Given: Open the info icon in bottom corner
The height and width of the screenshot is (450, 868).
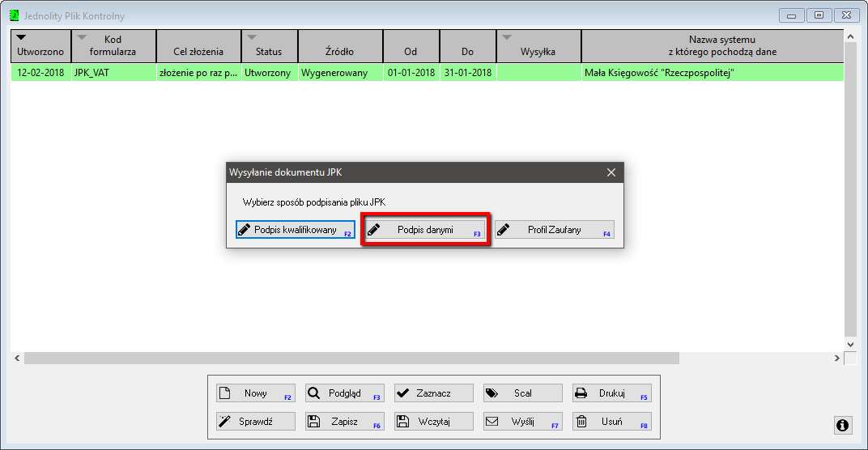Looking at the screenshot, I should (x=842, y=425).
